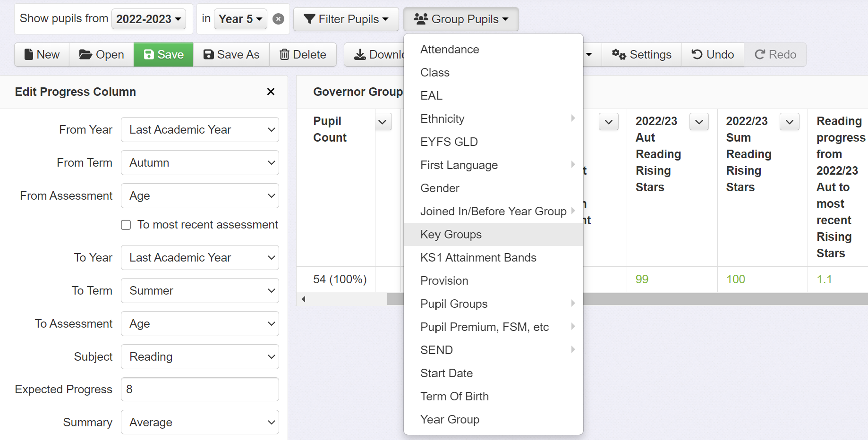Toggle the Group Pupils dropdown

point(461,19)
